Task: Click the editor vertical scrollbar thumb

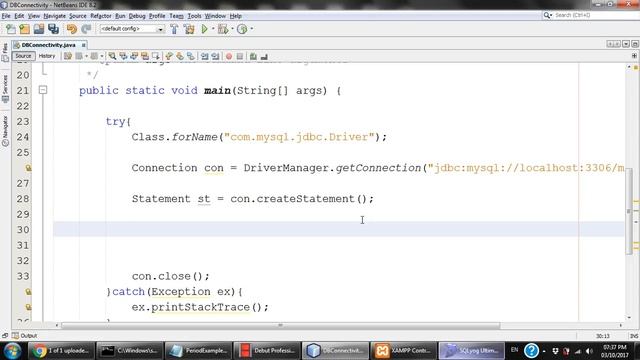Action: point(629,211)
